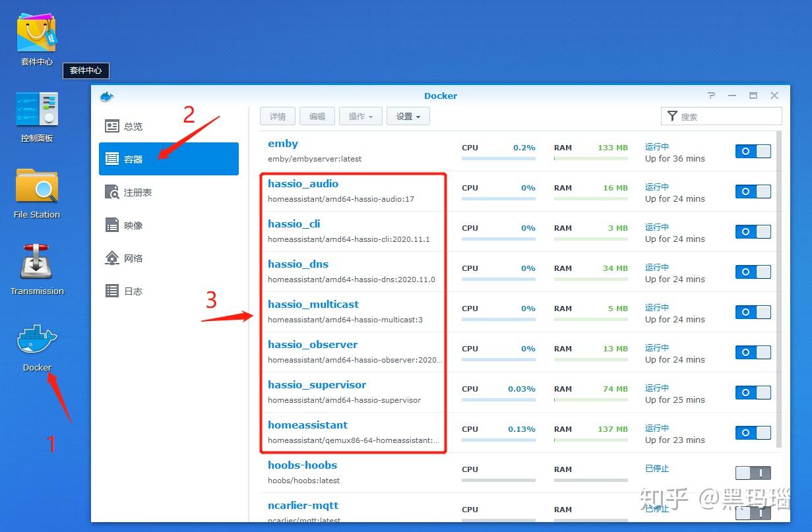Open Transmission from the desktop
Image resolution: width=812 pixels, height=532 pixels.
click(x=36, y=264)
